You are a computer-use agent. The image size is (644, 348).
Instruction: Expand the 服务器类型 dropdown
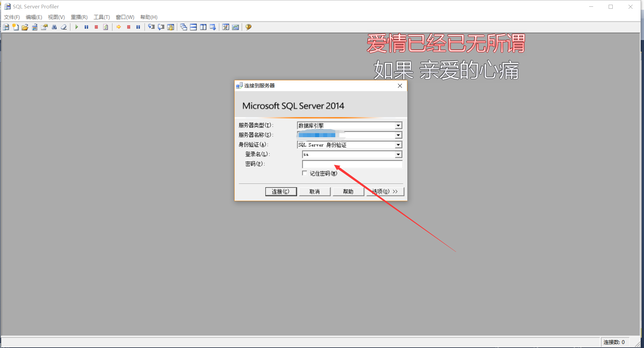click(x=398, y=125)
